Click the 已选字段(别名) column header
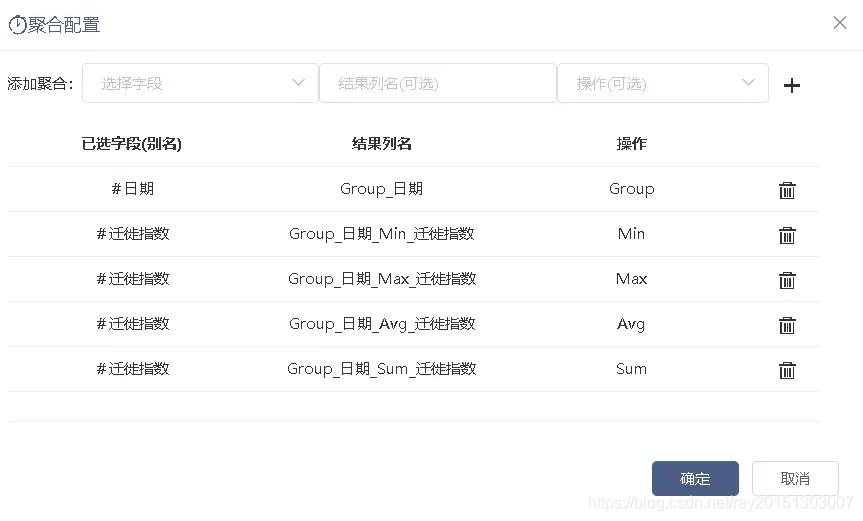The height and width of the screenshot is (521, 863). [132, 144]
